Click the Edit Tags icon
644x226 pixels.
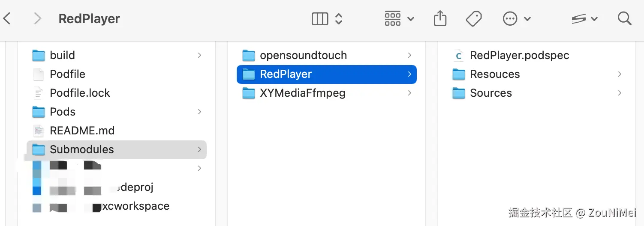pyautogui.click(x=474, y=18)
